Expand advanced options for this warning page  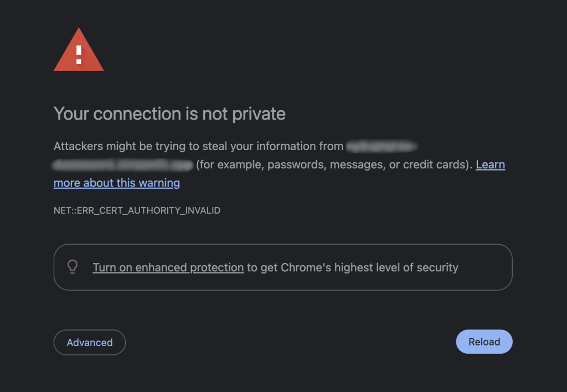click(x=89, y=342)
